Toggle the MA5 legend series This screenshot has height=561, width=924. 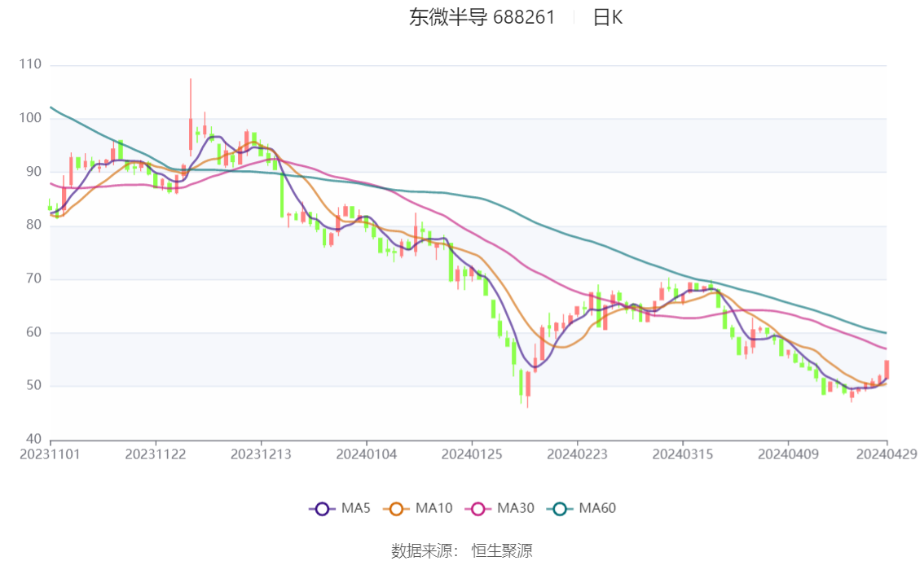coord(340,509)
